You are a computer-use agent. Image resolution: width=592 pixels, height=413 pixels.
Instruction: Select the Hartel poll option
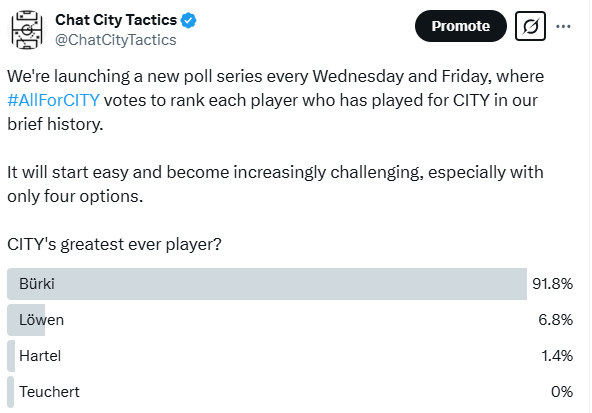[x=290, y=356]
